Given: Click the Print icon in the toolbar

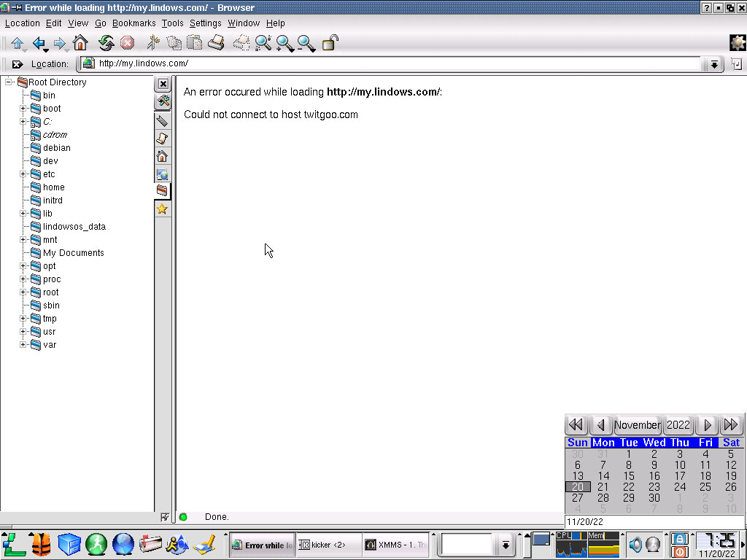Looking at the screenshot, I should pyautogui.click(x=216, y=43).
